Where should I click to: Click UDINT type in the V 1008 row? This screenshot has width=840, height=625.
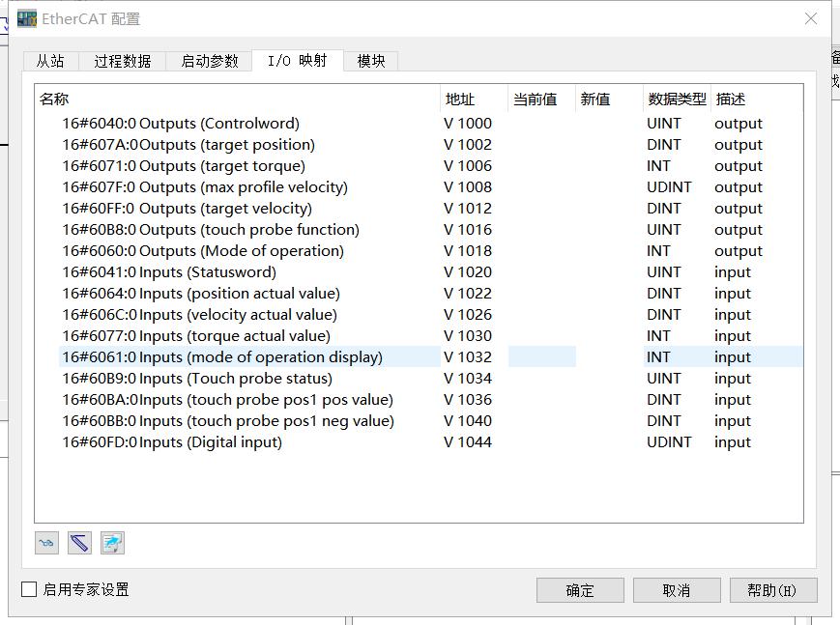[x=669, y=186]
